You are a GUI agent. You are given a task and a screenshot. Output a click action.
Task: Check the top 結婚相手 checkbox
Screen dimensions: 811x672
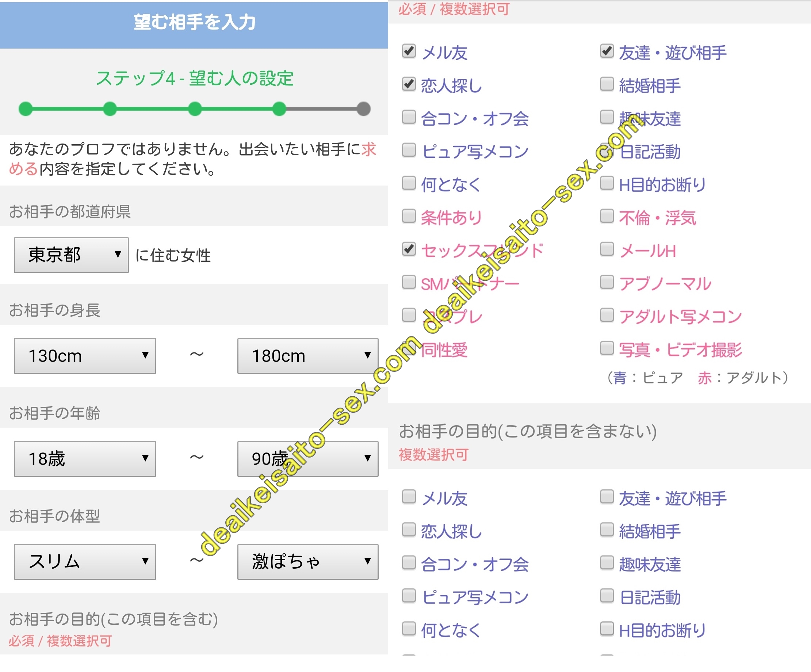coord(607,84)
